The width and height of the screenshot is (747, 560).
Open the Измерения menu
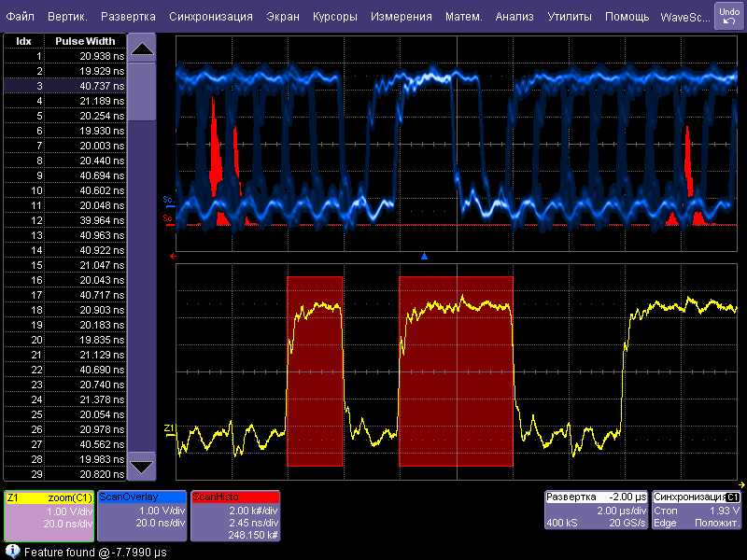pyautogui.click(x=402, y=16)
